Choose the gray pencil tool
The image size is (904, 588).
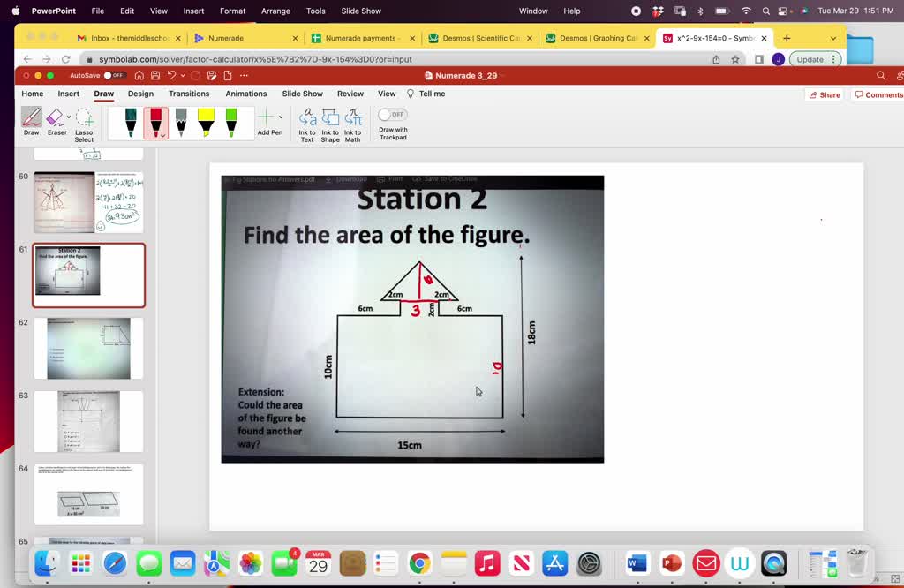point(181,123)
